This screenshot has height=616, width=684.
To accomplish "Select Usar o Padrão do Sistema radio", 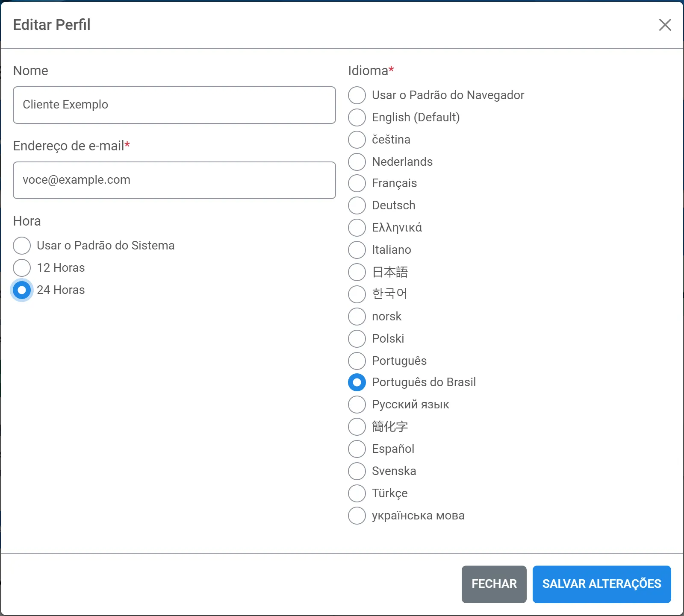I will pos(22,246).
